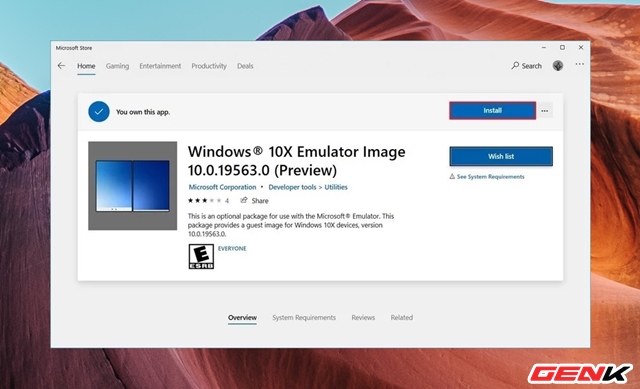
Task: Click the ESRB Everyone rating badge
Action: click(201, 256)
